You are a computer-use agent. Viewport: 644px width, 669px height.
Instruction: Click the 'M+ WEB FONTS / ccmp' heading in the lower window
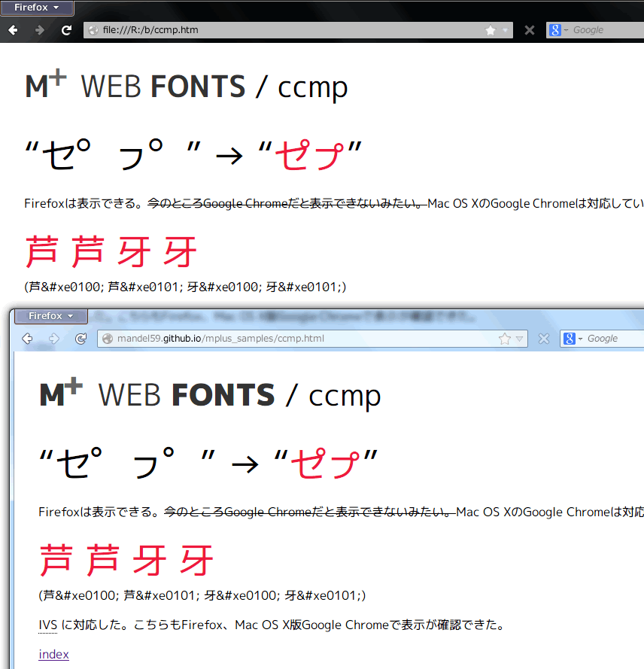pos(210,394)
